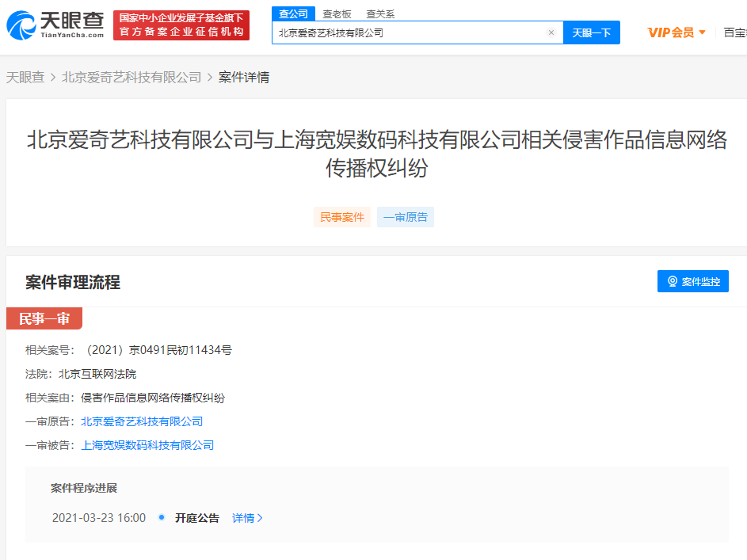Switch to the 查老板 search tab
747x560 pixels.
point(337,13)
